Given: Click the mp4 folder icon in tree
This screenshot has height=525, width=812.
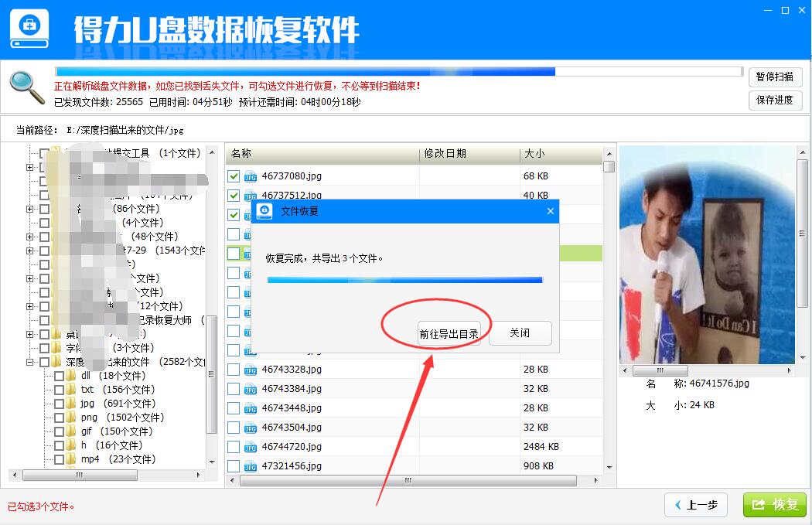Looking at the screenshot, I should pos(72,459).
